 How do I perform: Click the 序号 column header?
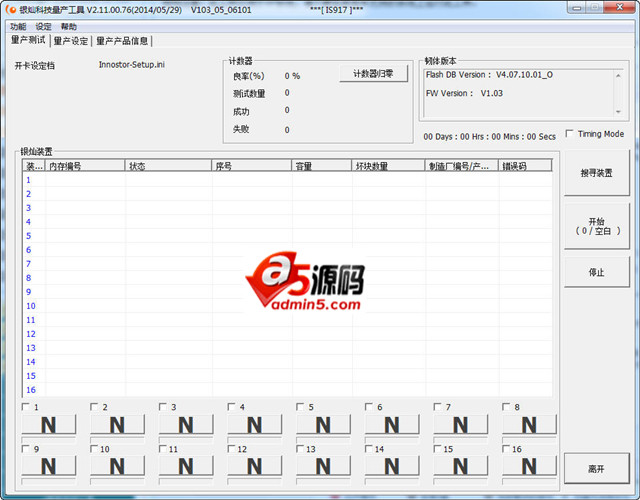coord(252,166)
